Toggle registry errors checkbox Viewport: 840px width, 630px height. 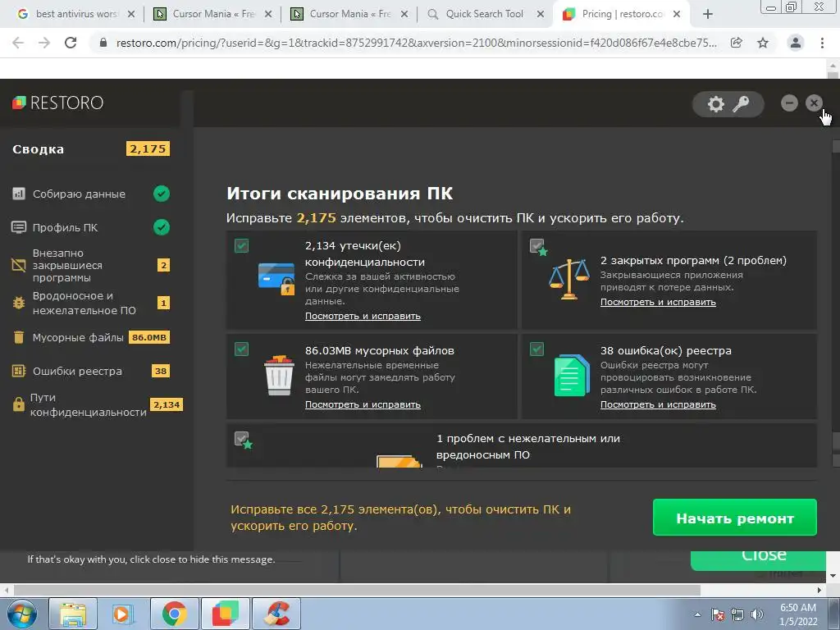pyautogui.click(x=536, y=349)
